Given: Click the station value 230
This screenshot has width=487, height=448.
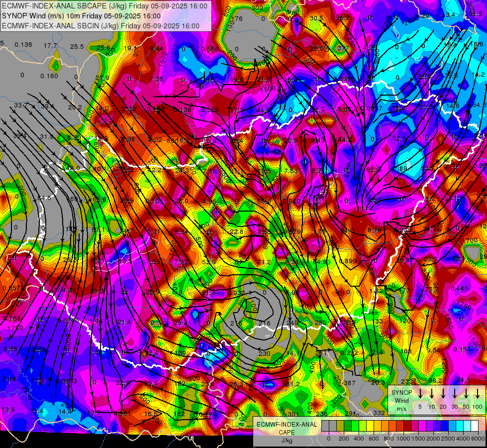Looking at the screenshot, I should click(x=264, y=353).
